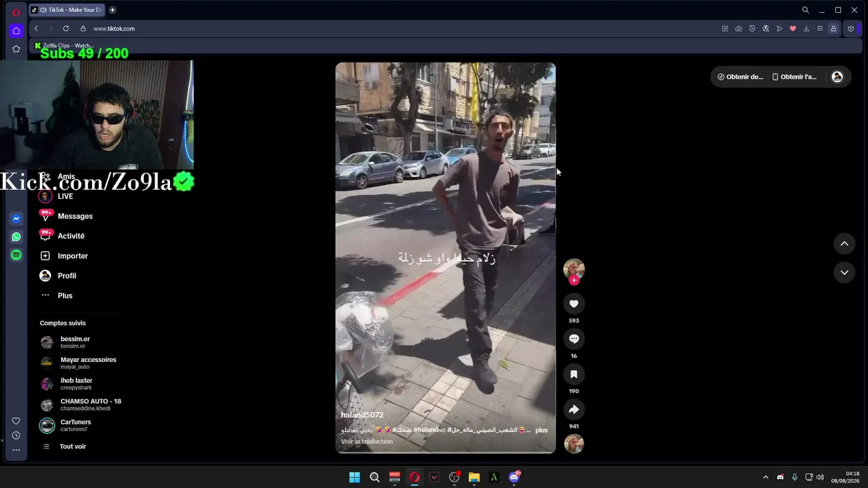
Task: Like the video with the heart icon
Action: click(574, 304)
